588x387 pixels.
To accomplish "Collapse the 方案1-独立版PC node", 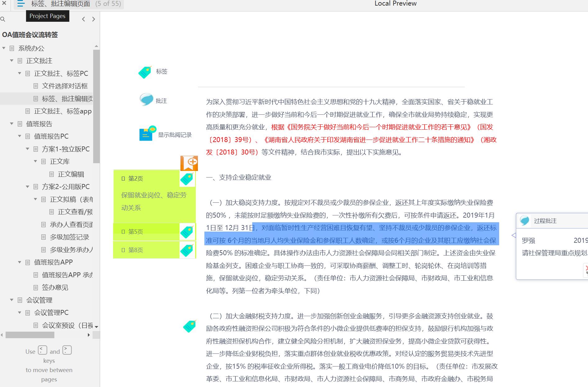I will 28,149.
